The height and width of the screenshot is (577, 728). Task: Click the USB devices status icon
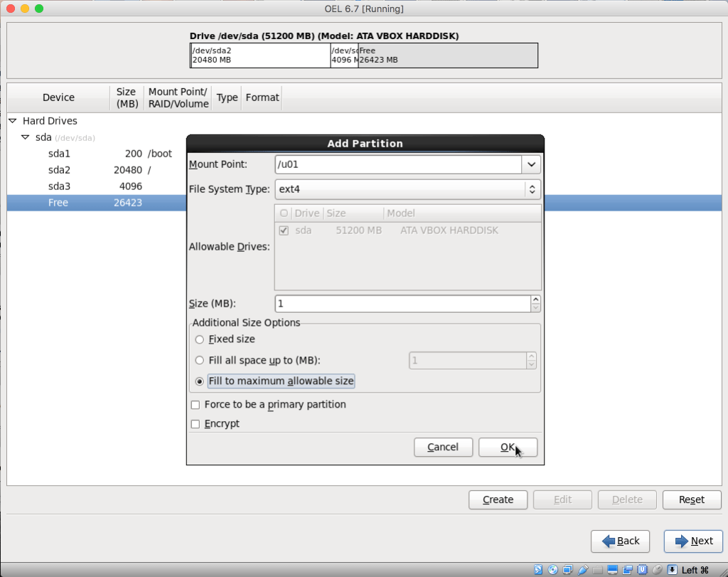click(x=583, y=570)
